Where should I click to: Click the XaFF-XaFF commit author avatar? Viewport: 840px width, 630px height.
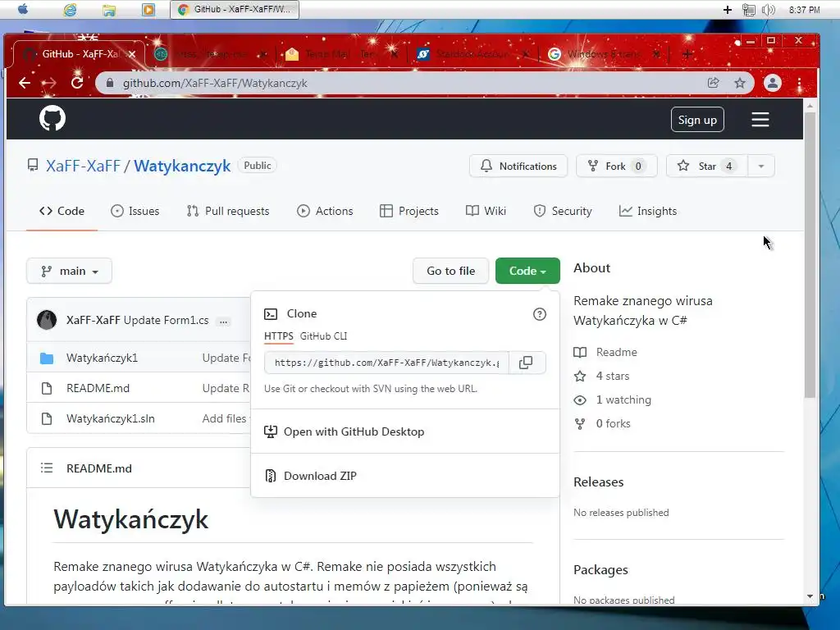pos(47,320)
